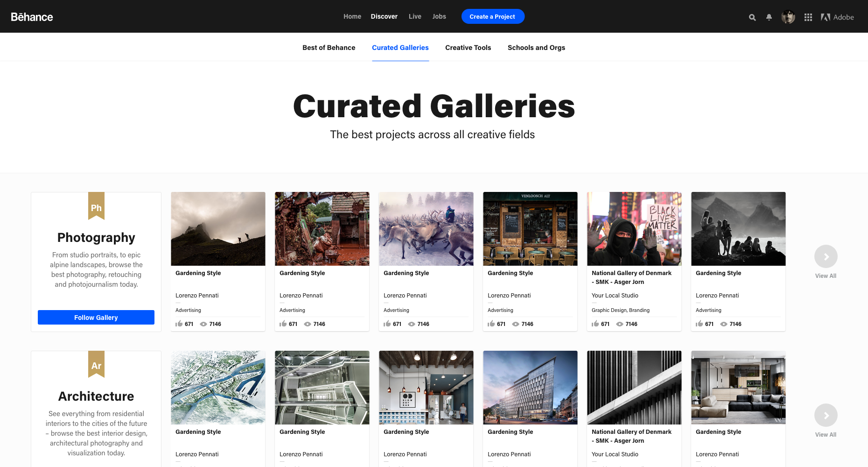Click 'National Gallery of Denmark' title in Architecture row

click(x=631, y=436)
